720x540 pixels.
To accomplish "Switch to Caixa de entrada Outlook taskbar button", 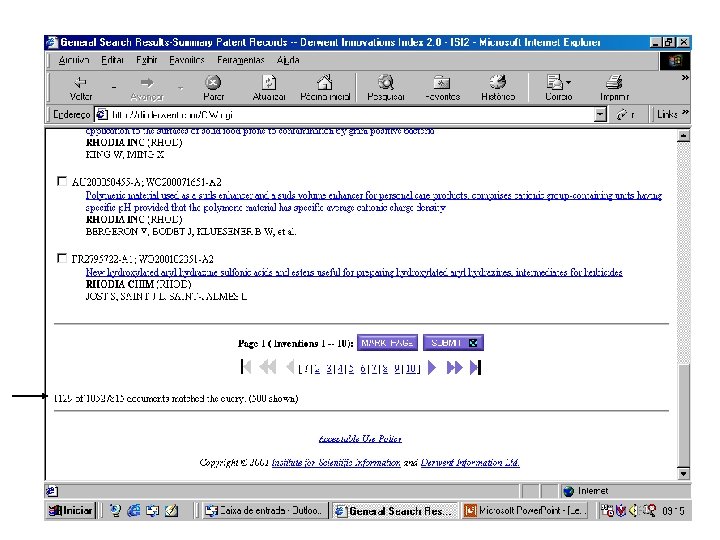I will click(x=264, y=511).
